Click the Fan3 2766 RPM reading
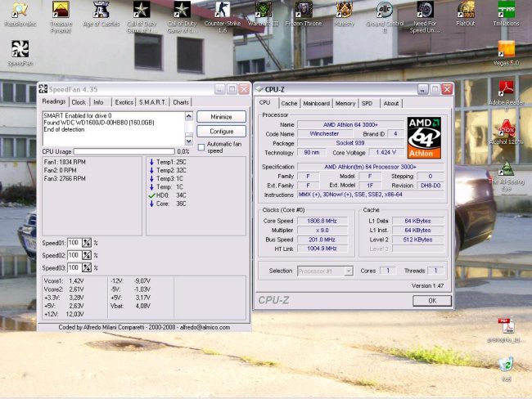 (65, 179)
